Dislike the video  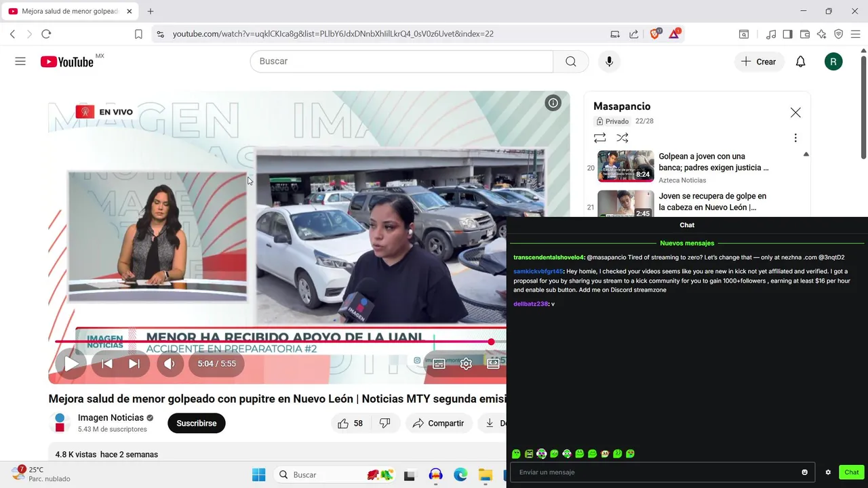pos(385,424)
